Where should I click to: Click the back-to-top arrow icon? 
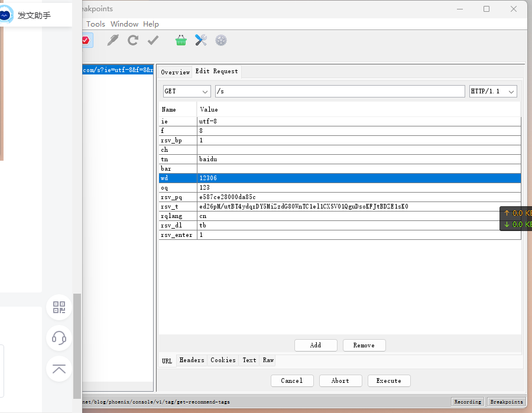click(59, 369)
